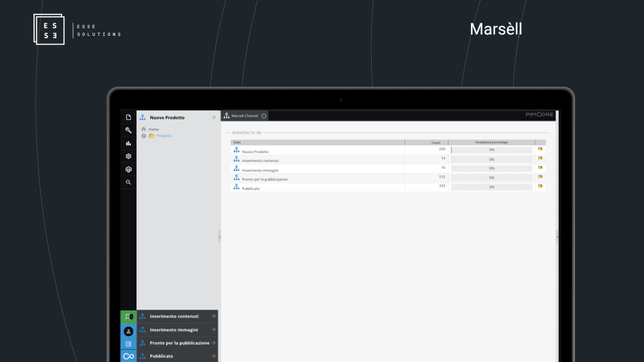Open the Marketing bar chart sidebar menu
Image resolution: width=644 pixels, height=362 pixels.
(128, 143)
